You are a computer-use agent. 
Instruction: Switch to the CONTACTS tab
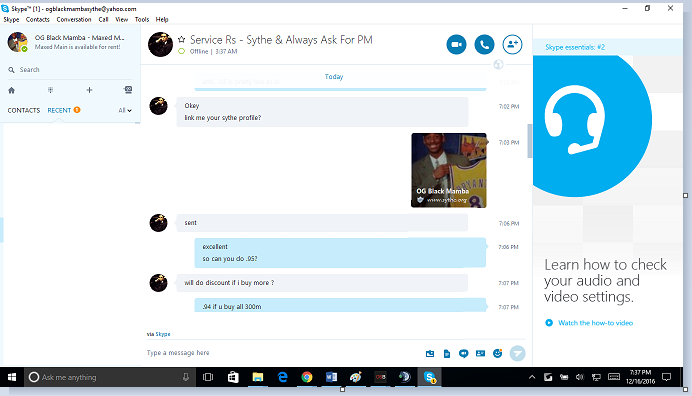coord(24,110)
